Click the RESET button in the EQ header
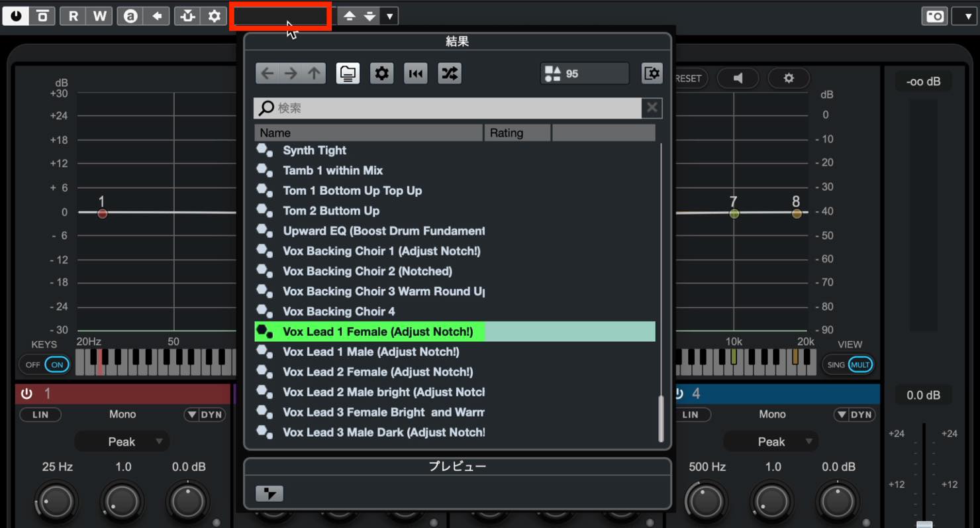980x528 pixels. 689,78
